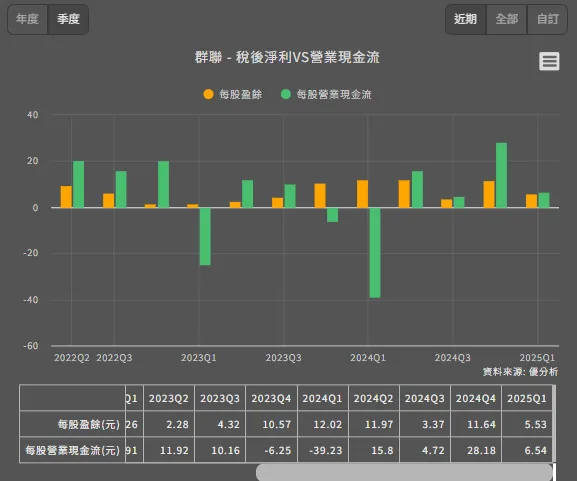Click the 2025Q1 x-axis label
The width and height of the screenshot is (577, 481).
click(x=537, y=358)
